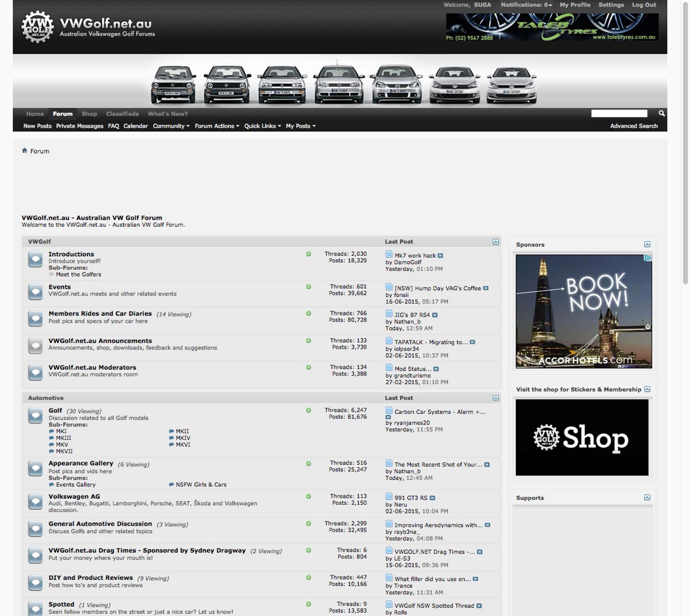689x616 pixels.
Task: Click the search magnifier icon
Action: coord(662,113)
